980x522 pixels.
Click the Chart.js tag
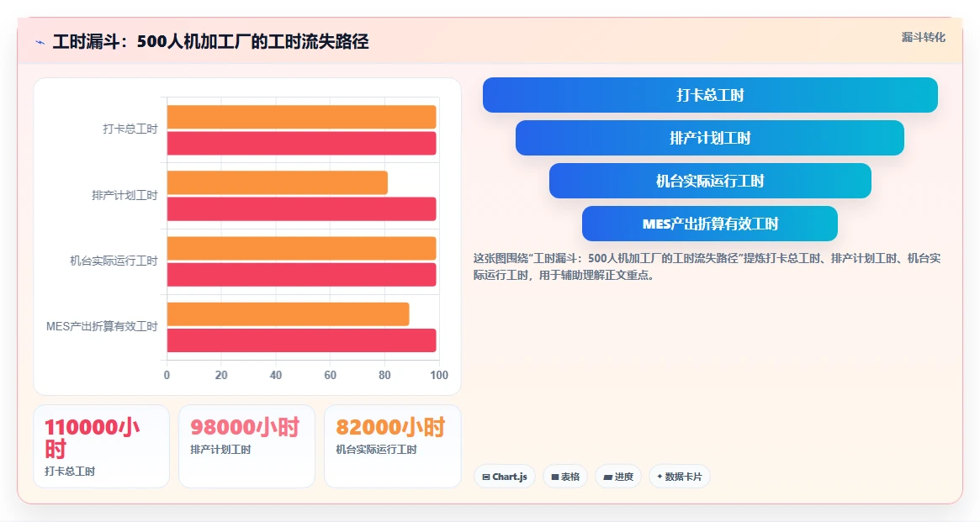pyautogui.click(x=505, y=477)
